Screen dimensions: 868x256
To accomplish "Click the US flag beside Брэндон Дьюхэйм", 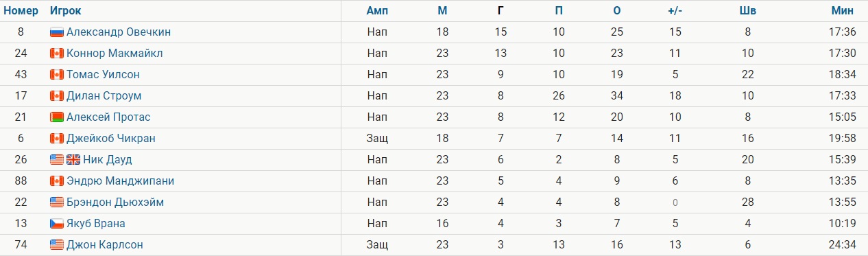I will pos(57,202).
